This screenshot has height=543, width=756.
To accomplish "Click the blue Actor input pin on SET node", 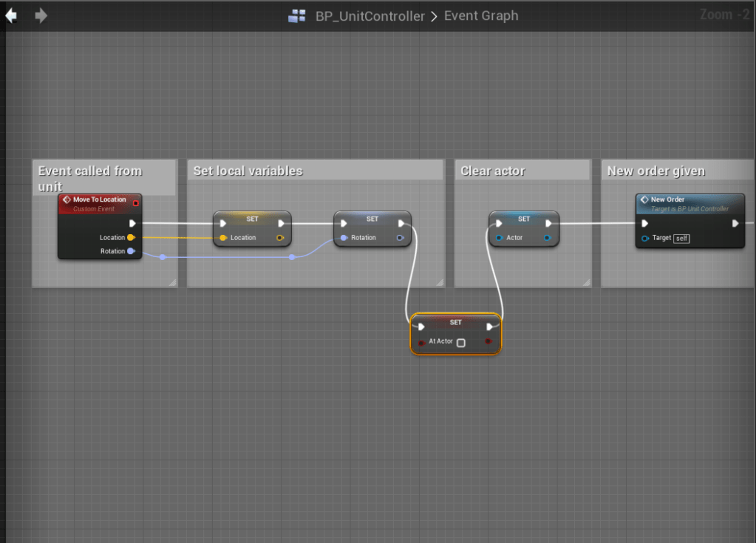I will click(500, 238).
